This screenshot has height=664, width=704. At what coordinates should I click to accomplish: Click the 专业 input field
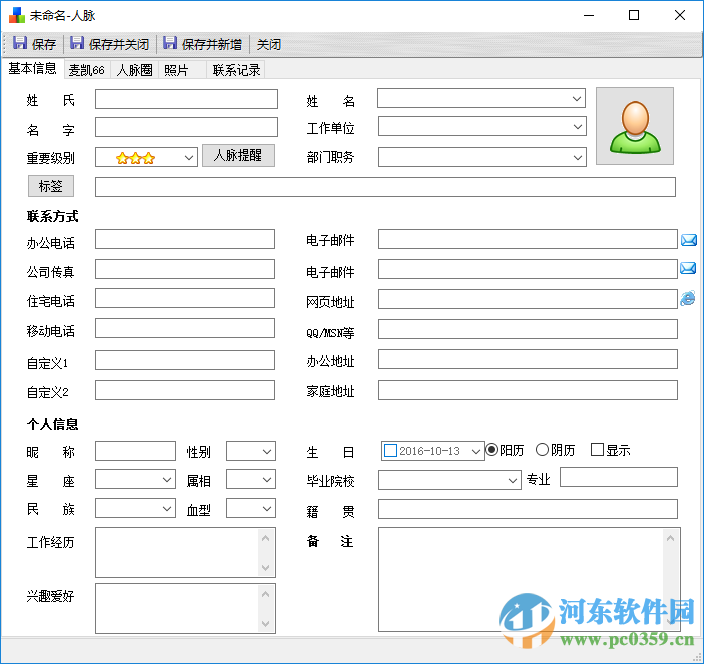click(619, 477)
